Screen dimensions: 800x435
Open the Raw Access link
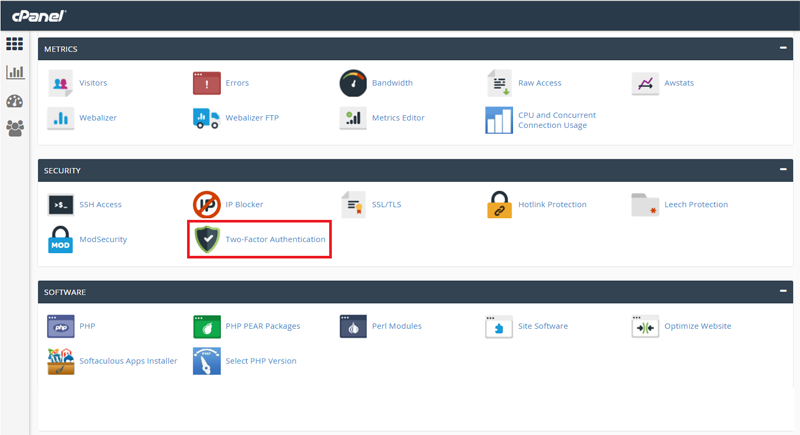click(x=539, y=83)
